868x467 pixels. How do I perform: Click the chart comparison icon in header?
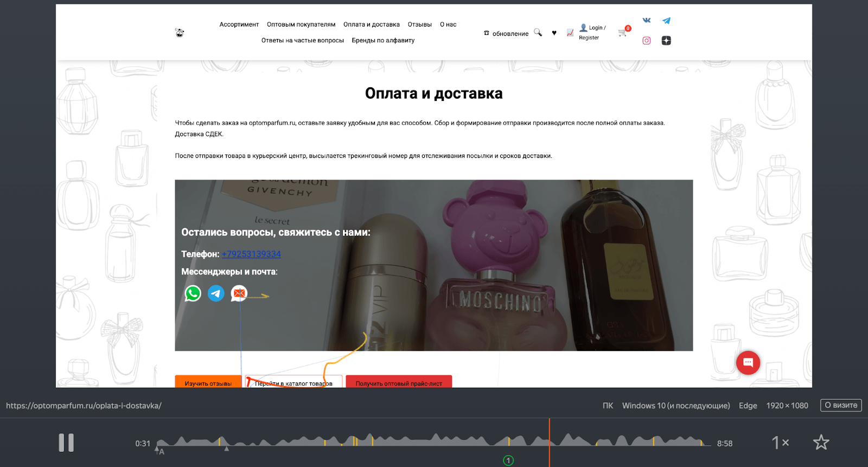click(570, 33)
